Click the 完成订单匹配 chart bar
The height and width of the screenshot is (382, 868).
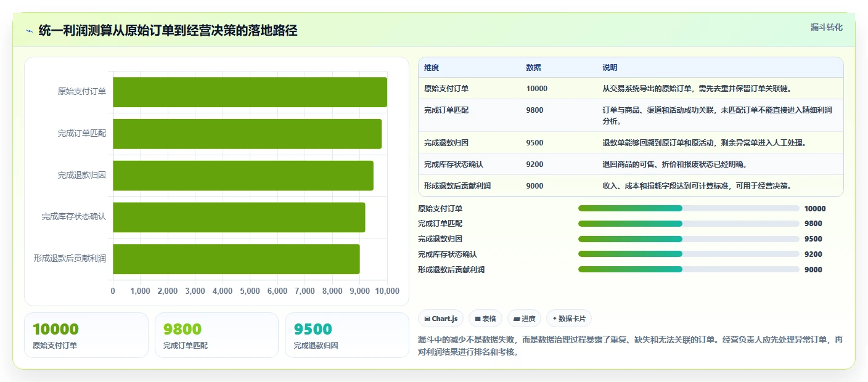247,134
